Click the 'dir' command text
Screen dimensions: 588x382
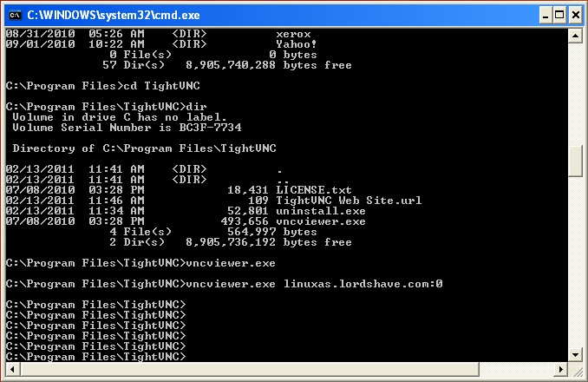coord(196,107)
